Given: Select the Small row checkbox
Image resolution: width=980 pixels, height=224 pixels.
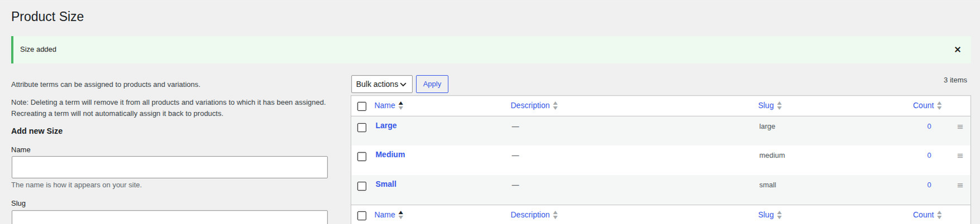Looking at the screenshot, I should pos(362,186).
